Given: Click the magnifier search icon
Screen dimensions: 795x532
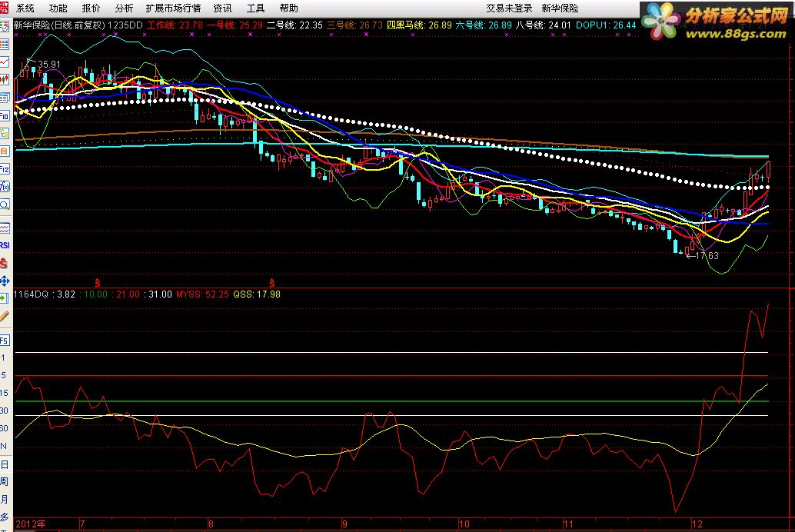Looking at the screenshot, I should click(x=5, y=204).
